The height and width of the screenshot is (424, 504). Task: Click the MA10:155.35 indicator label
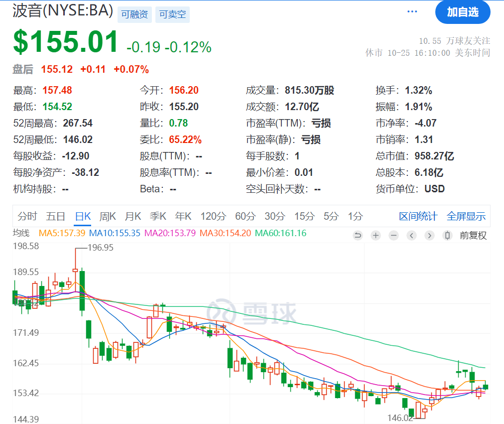(115, 233)
